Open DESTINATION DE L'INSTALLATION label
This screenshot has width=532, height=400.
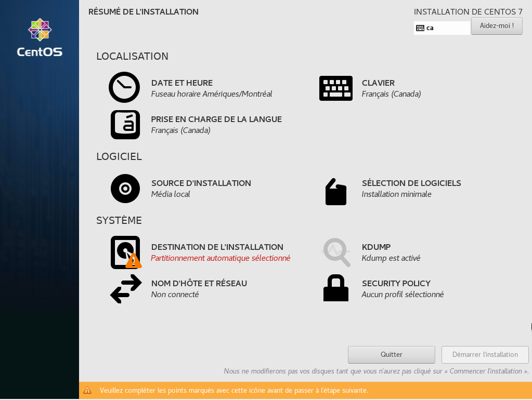click(x=217, y=247)
